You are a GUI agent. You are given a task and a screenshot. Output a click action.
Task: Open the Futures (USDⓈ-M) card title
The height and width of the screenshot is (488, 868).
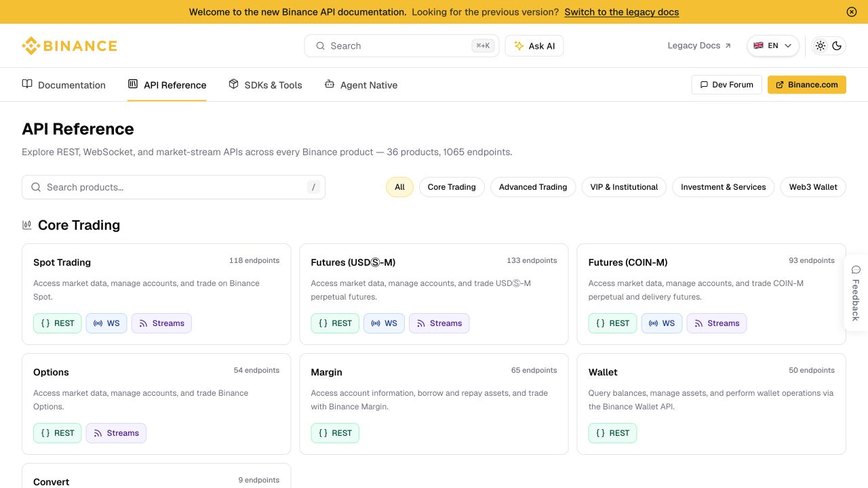(x=353, y=262)
